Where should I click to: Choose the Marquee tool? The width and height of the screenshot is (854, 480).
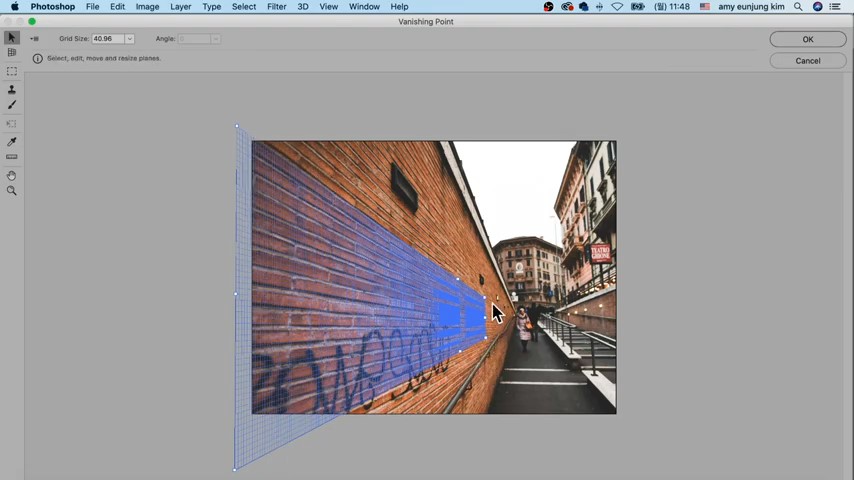pos(12,72)
